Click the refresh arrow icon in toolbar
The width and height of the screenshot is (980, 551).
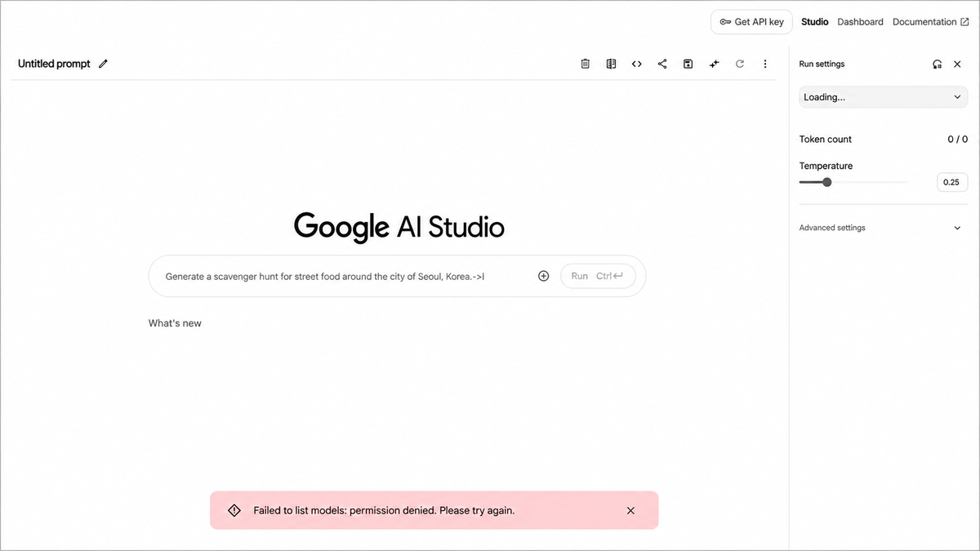point(740,64)
